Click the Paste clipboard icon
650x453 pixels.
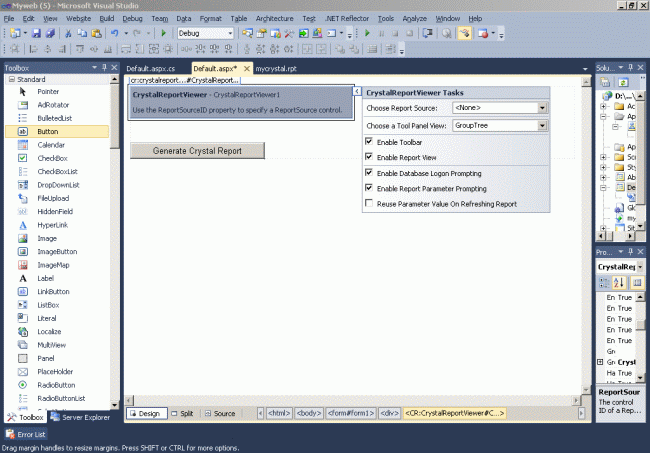coord(96,33)
